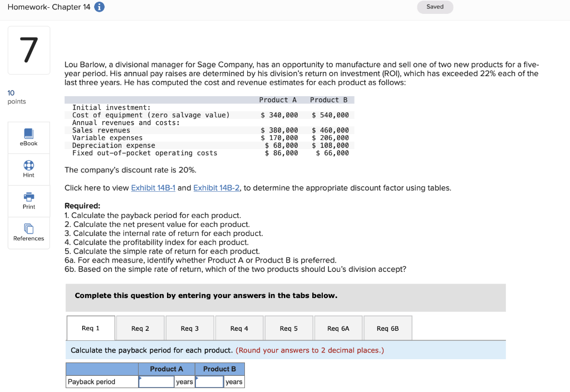Click the 'Depreciation expense' row label

(114, 146)
